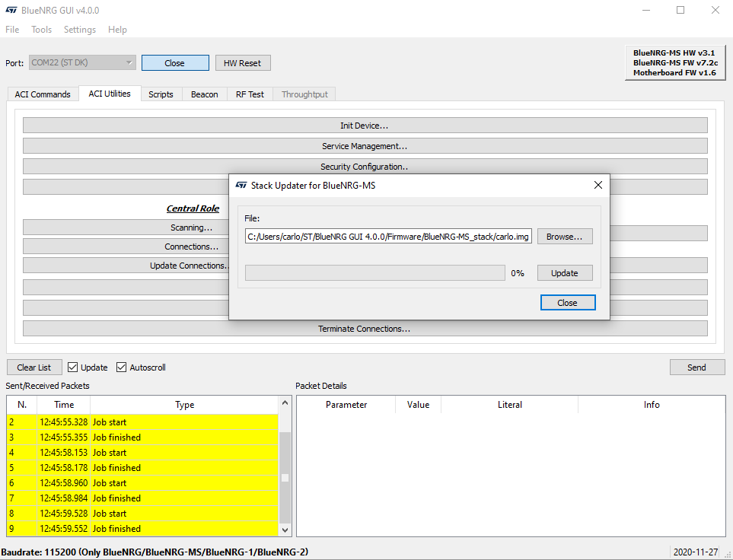Switch to the ACI Utilities tab
The height and width of the screenshot is (560, 733).
coord(110,94)
